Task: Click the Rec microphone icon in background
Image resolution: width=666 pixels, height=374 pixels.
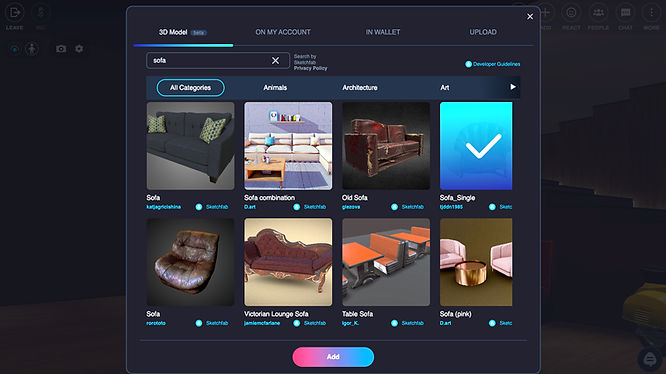Action: (x=41, y=13)
